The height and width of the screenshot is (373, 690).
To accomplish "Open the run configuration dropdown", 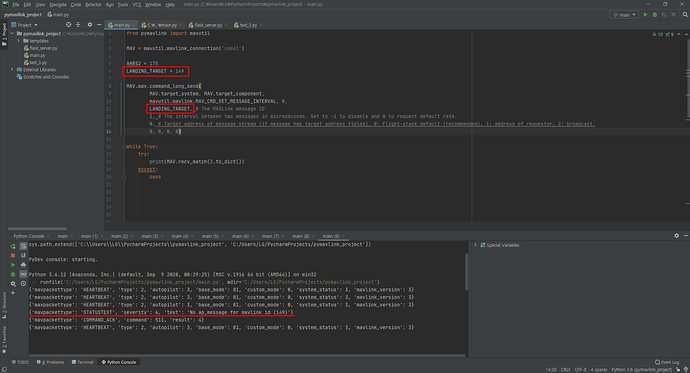I will (624, 15).
